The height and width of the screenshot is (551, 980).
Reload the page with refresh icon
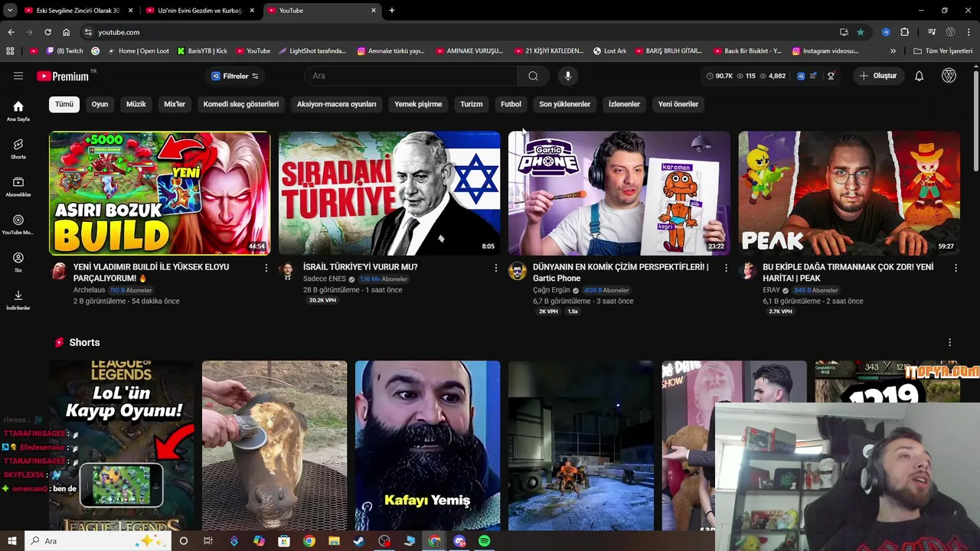[x=47, y=32]
